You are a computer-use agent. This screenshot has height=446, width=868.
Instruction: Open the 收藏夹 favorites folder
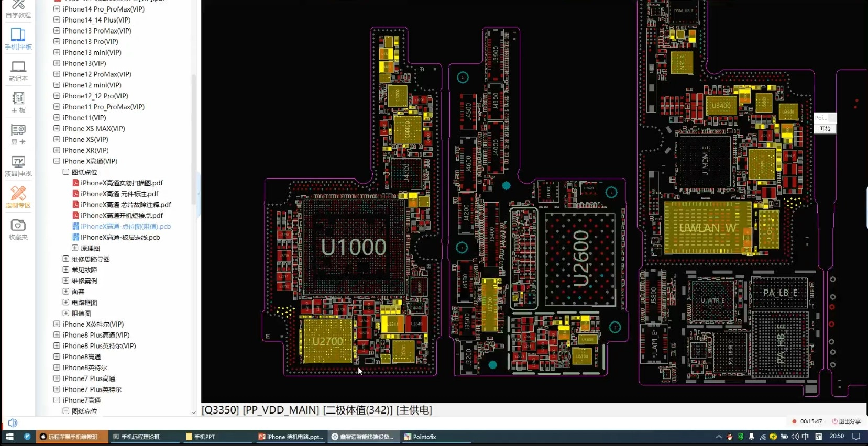click(18, 229)
